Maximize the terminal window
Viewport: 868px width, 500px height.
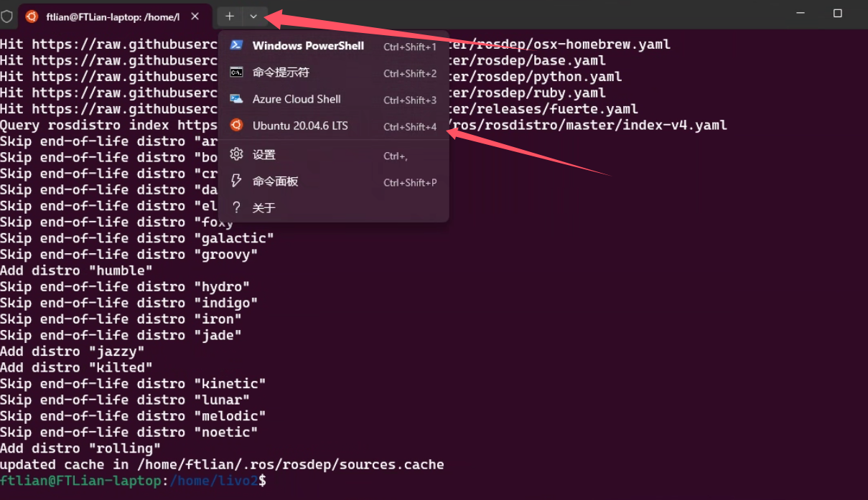point(837,14)
